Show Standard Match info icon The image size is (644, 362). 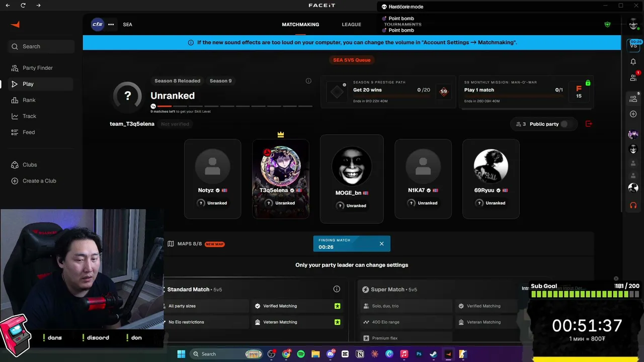click(337, 289)
